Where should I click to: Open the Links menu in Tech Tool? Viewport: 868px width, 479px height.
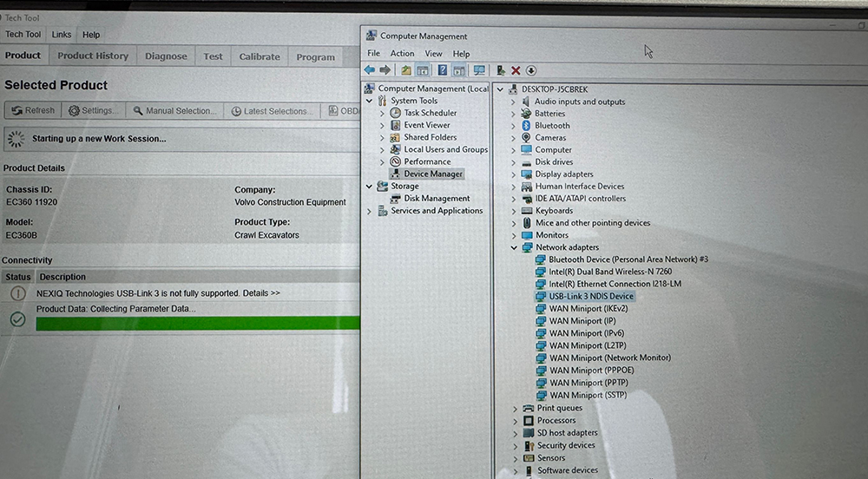[62, 35]
